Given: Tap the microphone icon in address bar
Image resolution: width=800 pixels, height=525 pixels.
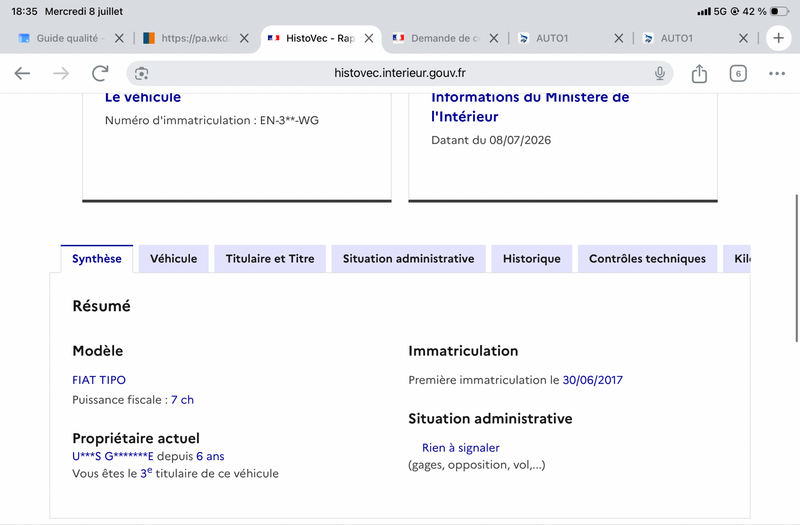Looking at the screenshot, I should tap(660, 73).
